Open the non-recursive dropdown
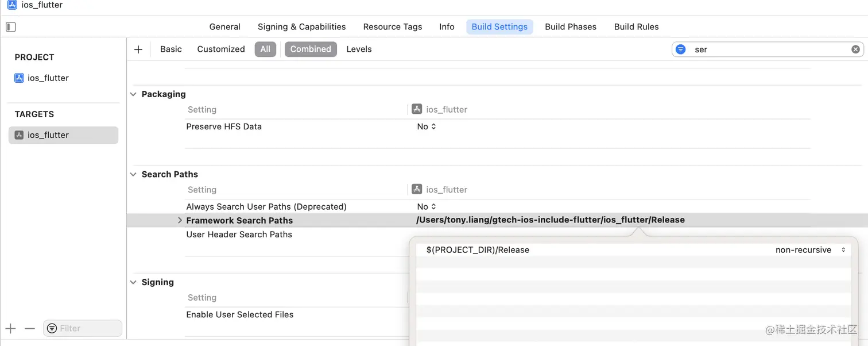The image size is (868, 346). point(810,250)
